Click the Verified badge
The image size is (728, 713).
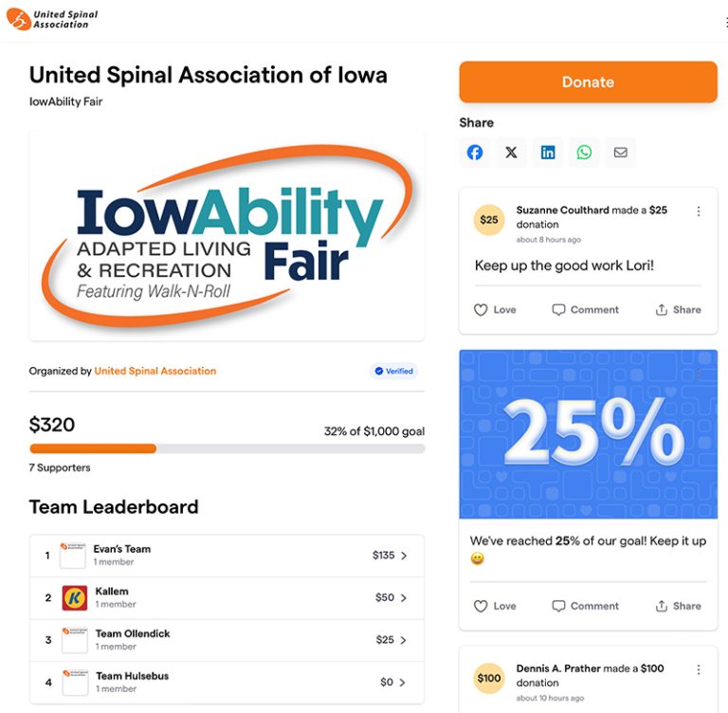click(394, 372)
